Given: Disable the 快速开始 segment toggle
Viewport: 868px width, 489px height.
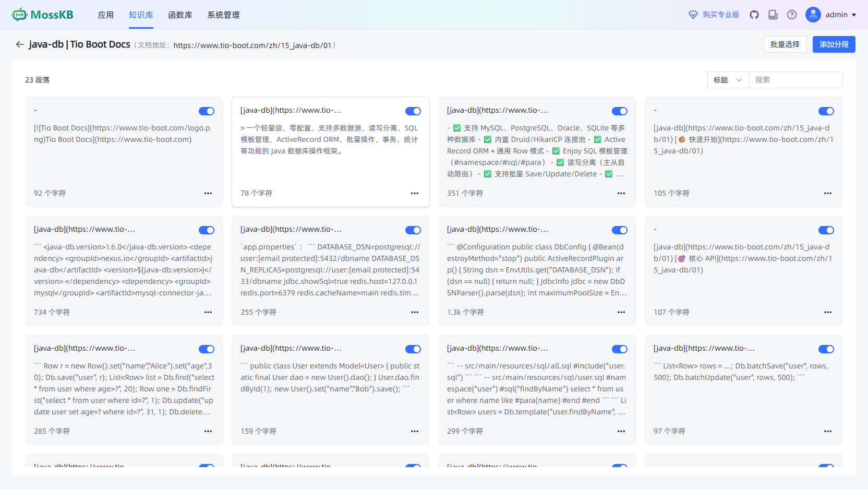Looking at the screenshot, I should click(826, 111).
